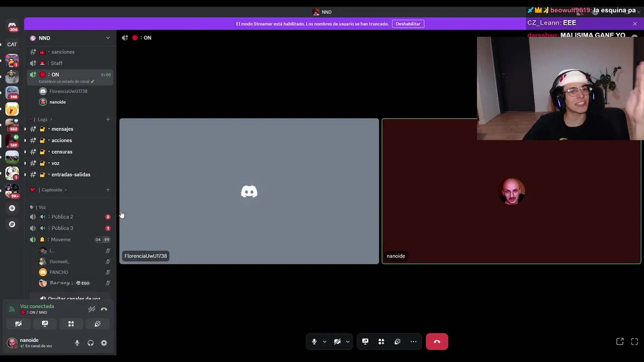The height and width of the screenshot is (362, 644).
Task: Join the Staff voice channel
Action: 69,63
